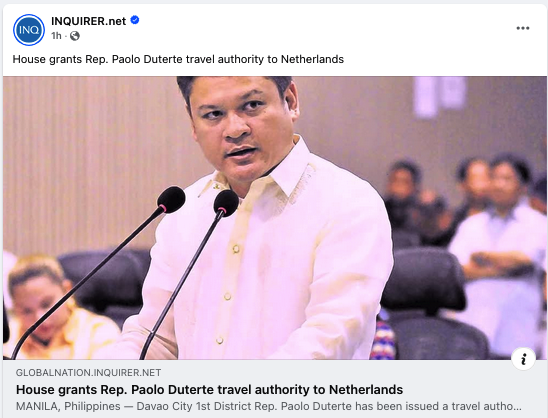Screen dimensions: 548x418
Task: Click the truncated ellipsis ending the description
Action: tap(517, 407)
